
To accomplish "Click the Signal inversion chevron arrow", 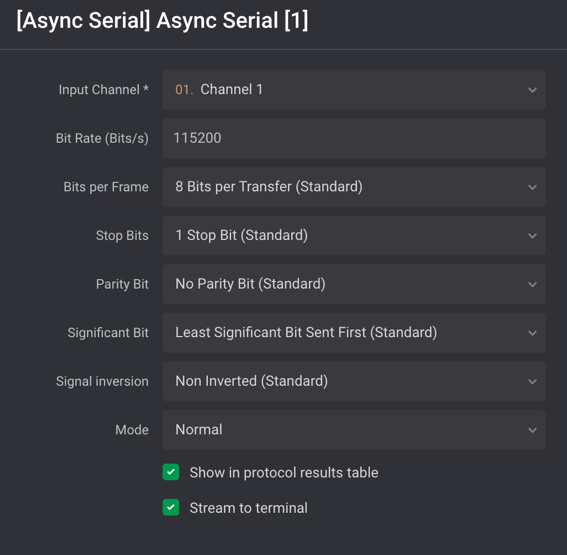I will (x=532, y=381).
